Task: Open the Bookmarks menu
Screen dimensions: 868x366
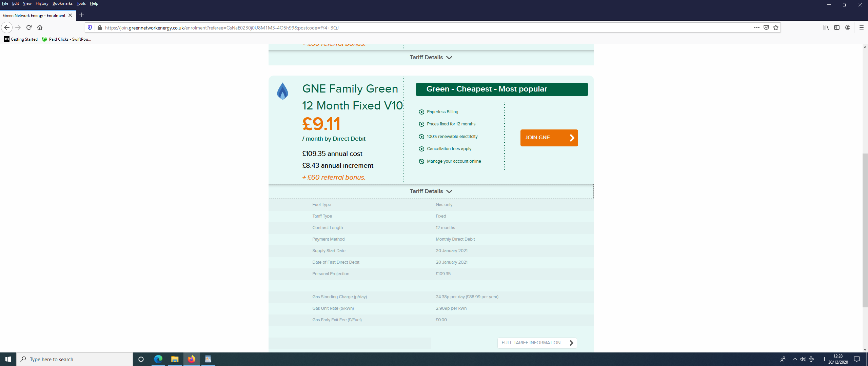Action: 62,3
